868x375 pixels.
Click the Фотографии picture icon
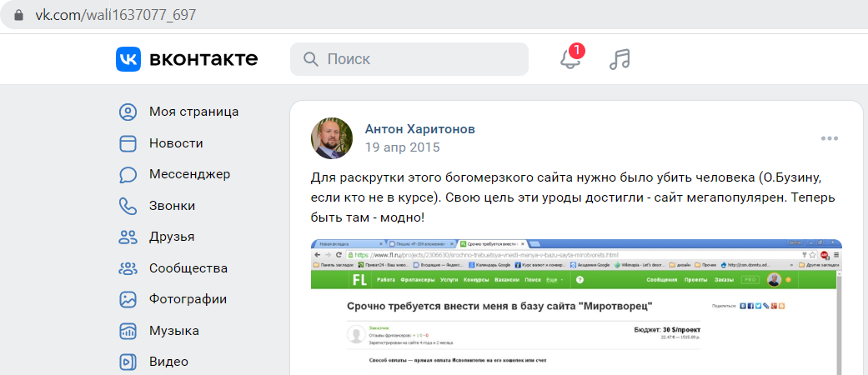[x=128, y=300]
